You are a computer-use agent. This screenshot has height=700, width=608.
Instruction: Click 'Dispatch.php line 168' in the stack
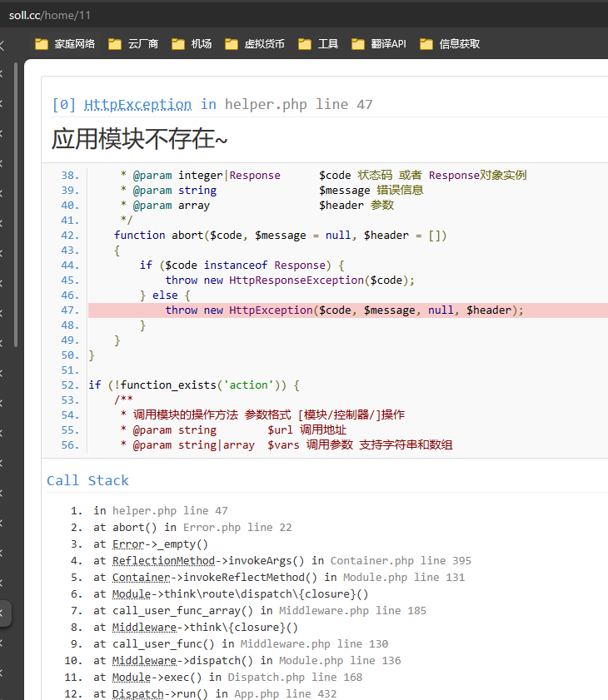[x=295, y=678]
